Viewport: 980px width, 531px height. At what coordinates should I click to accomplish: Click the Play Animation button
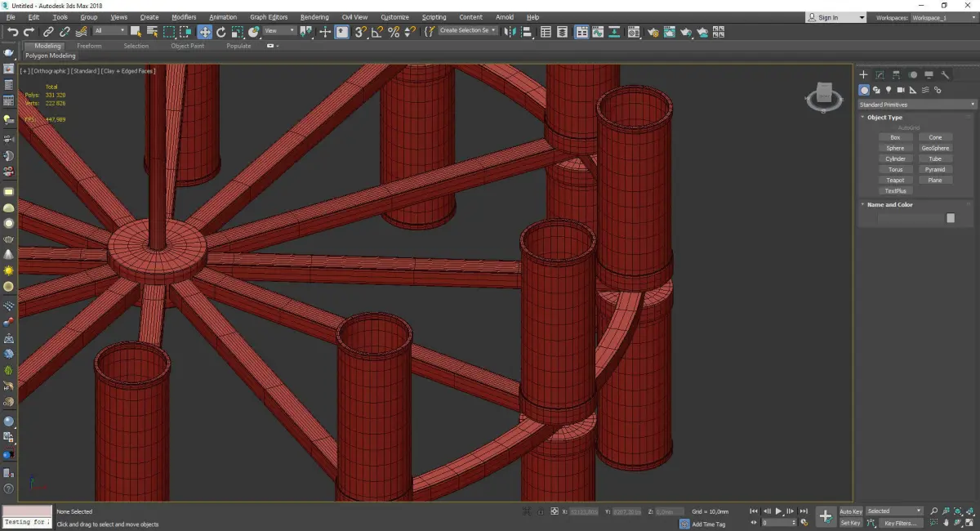pos(779,511)
